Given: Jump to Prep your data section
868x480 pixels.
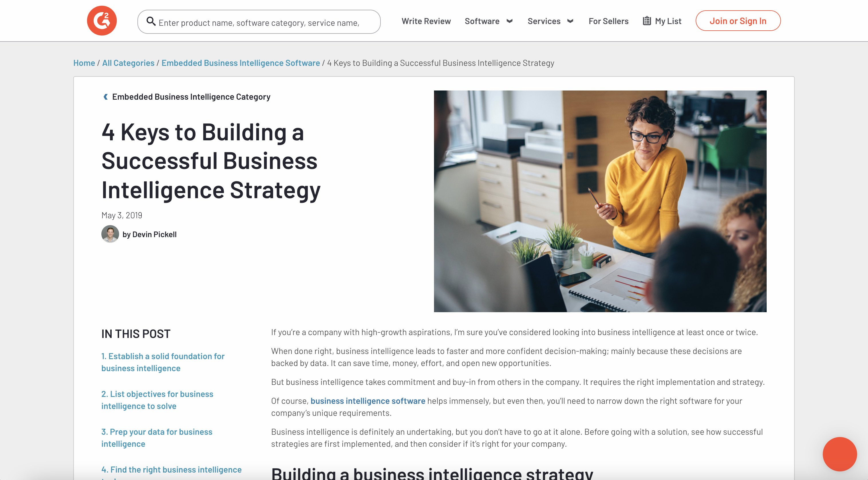Looking at the screenshot, I should [x=157, y=438].
